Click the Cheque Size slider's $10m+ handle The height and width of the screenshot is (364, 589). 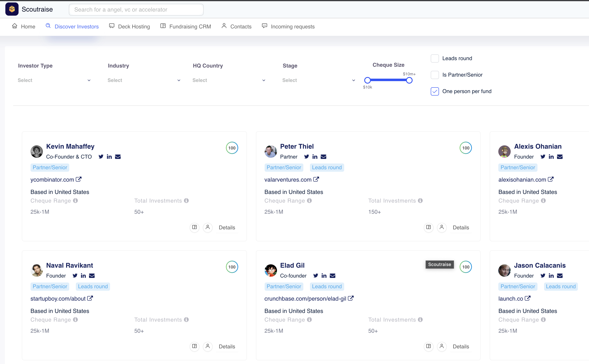point(409,80)
